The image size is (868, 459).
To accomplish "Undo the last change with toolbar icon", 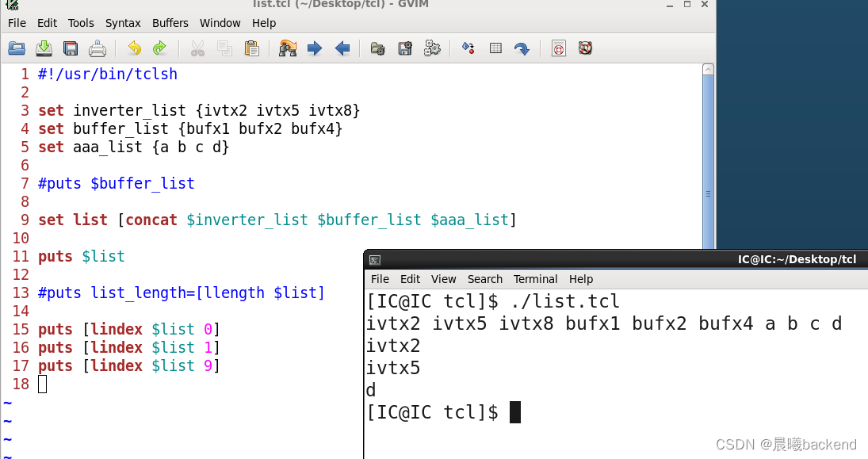I will (134, 48).
